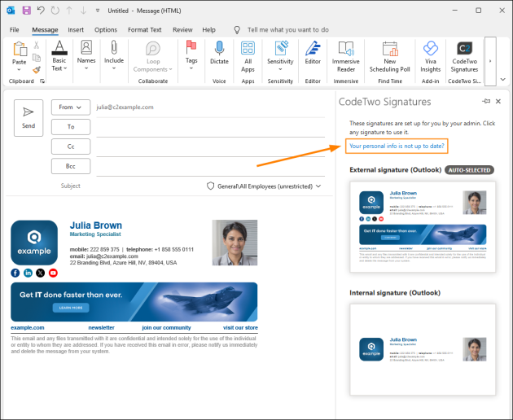Click the newsletter link in signature
This screenshot has width=513, height=420.
pyautogui.click(x=102, y=328)
